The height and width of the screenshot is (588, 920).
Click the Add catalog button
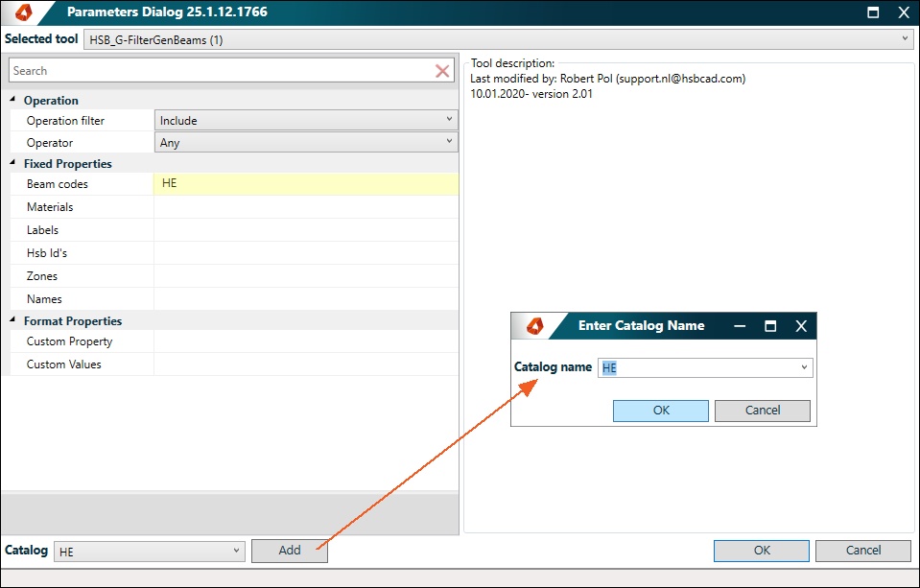click(x=290, y=551)
